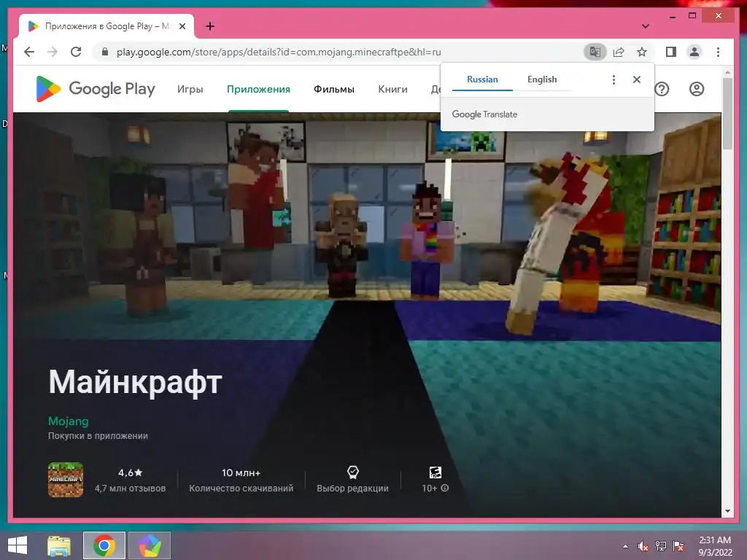Screen dimensions: 747x560
Task: Open Mojang developer link
Action: (68, 421)
